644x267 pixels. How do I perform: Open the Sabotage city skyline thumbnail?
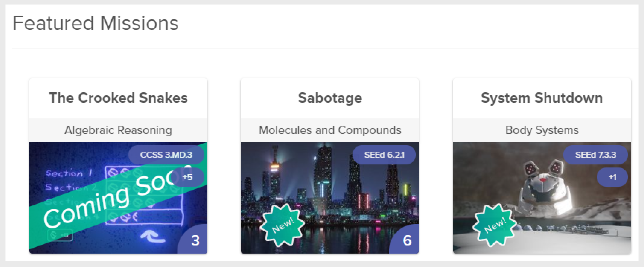coord(330,198)
